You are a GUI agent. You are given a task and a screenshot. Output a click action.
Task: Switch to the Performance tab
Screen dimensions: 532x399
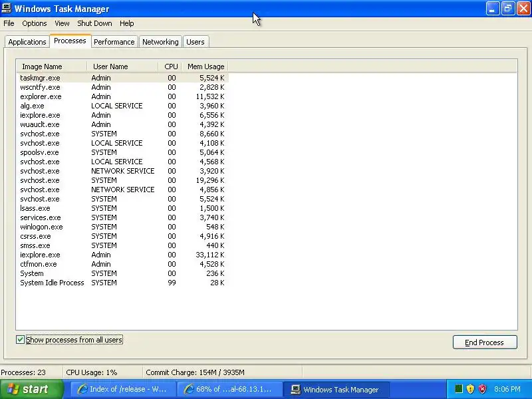(x=114, y=42)
